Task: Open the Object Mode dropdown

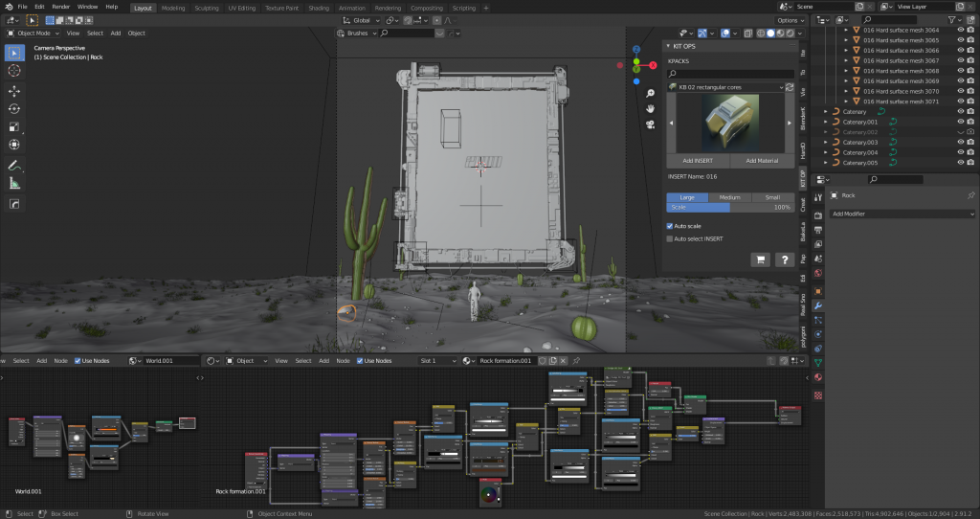Action: point(33,34)
